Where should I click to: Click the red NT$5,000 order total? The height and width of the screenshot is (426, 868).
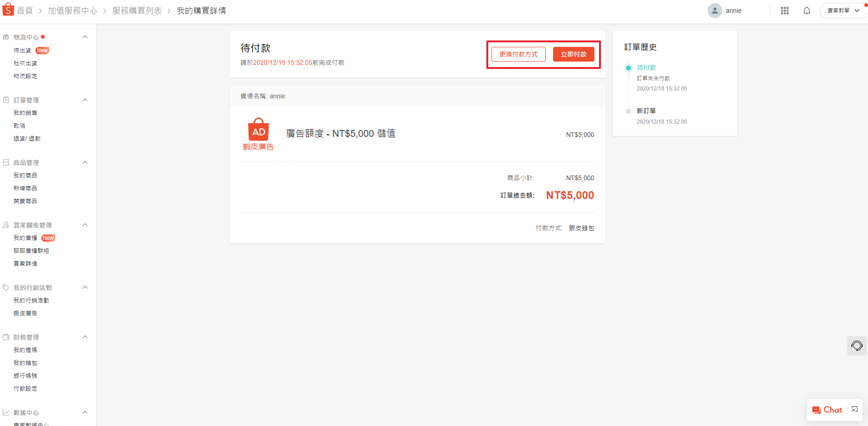pos(570,195)
